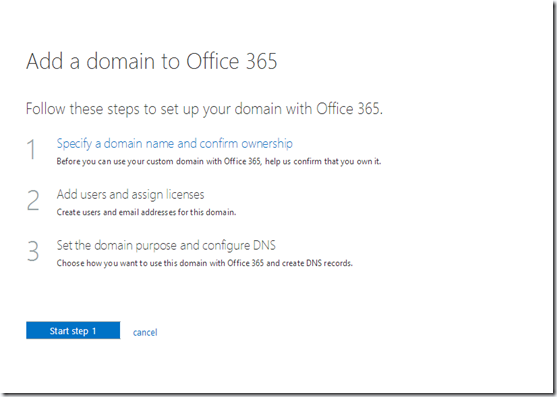This screenshot has width=557, height=397.
Task: Click 'Create users and email addresses for this domain' text
Action: coord(146,212)
